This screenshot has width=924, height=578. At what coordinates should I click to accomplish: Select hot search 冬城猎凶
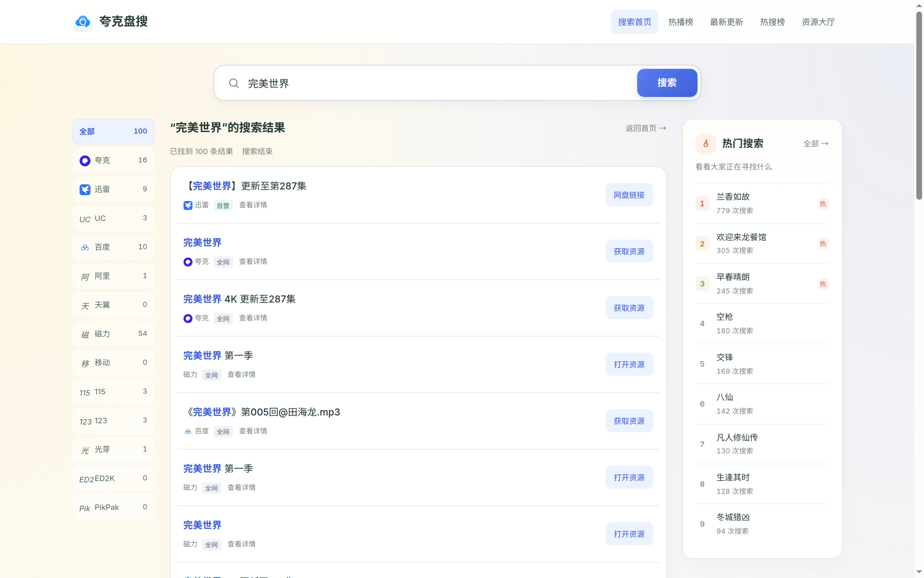762,524
